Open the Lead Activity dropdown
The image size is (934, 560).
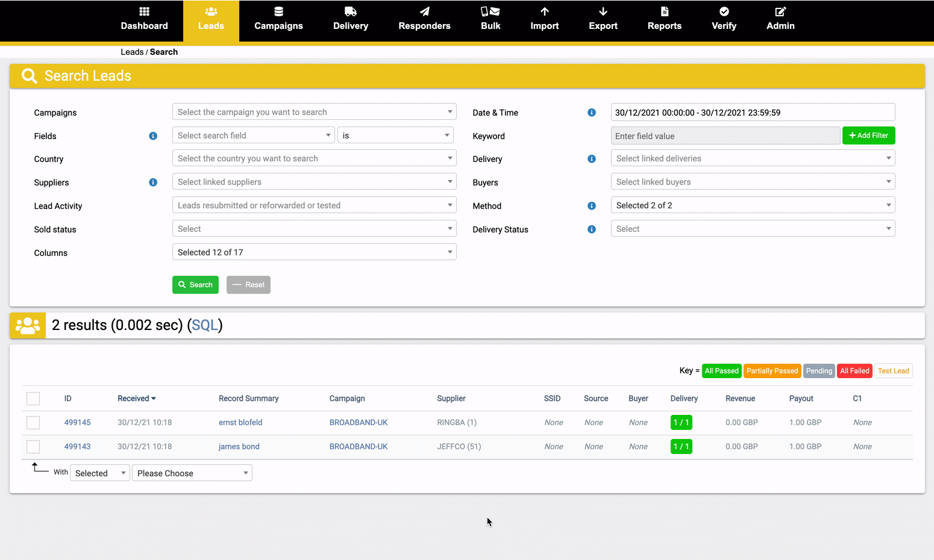(314, 205)
